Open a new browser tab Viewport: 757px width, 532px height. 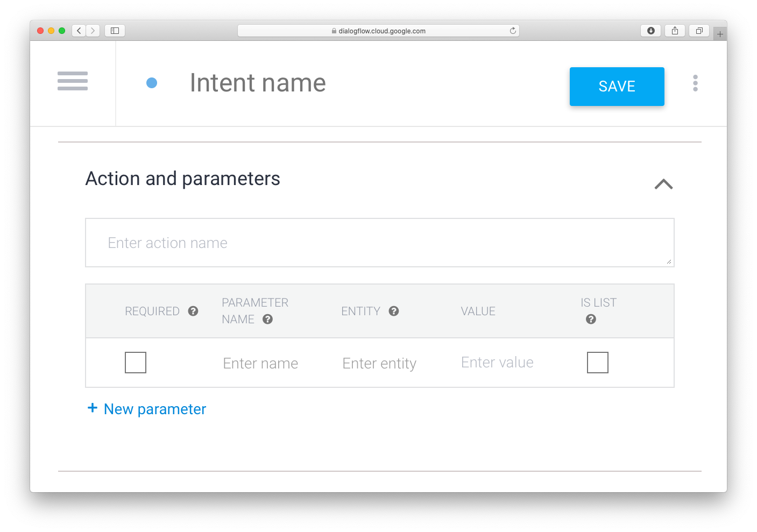(719, 33)
